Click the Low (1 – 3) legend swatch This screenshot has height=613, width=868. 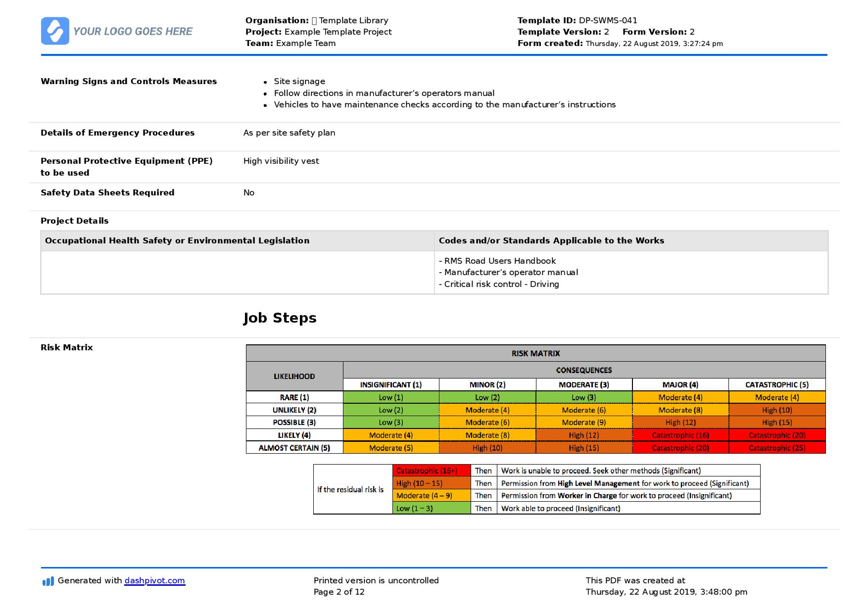click(x=432, y=508)
